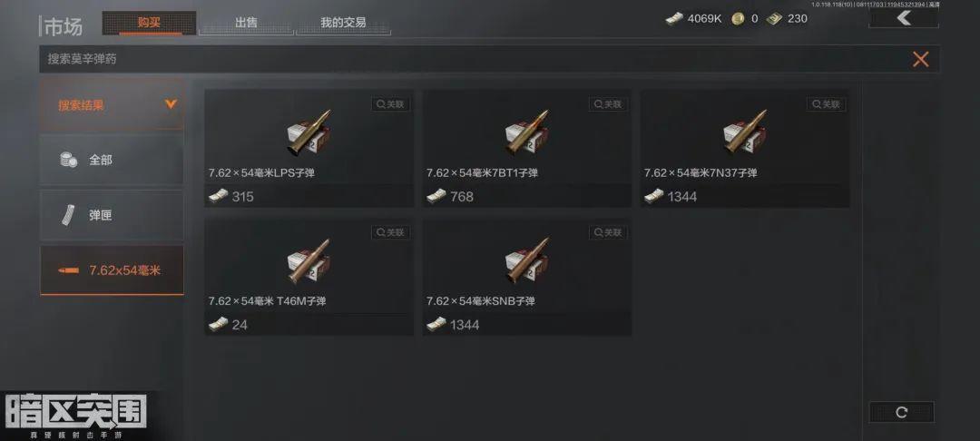The image size is (980, 441).
Task: Click the 4069K cash stack icon
Action: point(674,19)
